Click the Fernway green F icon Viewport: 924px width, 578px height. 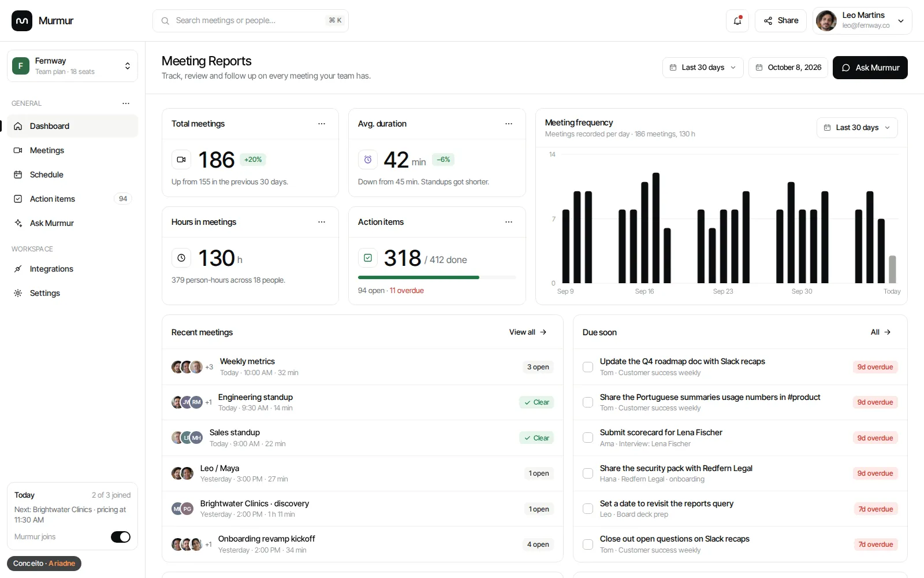(x=21, y=66)
